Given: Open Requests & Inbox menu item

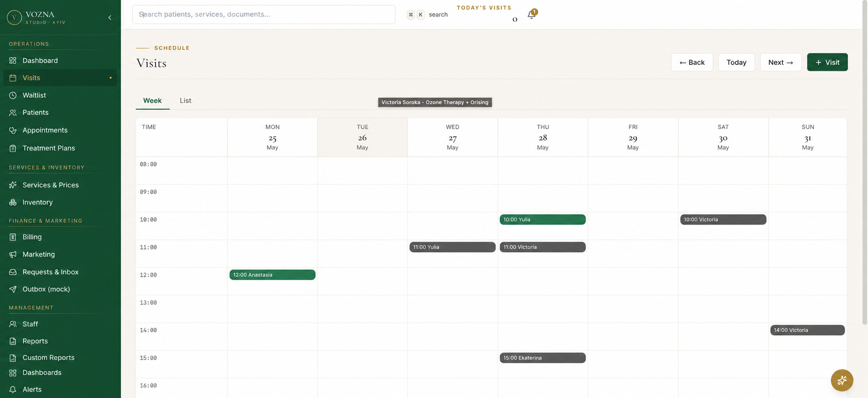Looking at the screenshot, I should click(x=60, y=272).
